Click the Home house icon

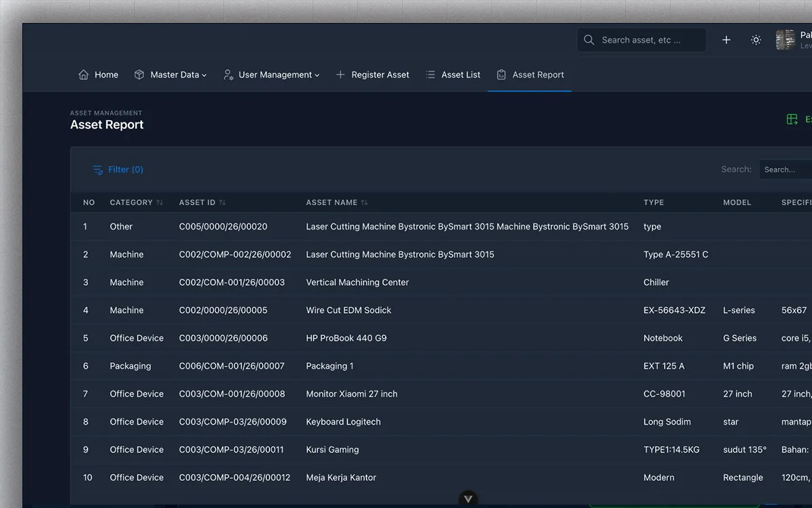click(83, 75)
